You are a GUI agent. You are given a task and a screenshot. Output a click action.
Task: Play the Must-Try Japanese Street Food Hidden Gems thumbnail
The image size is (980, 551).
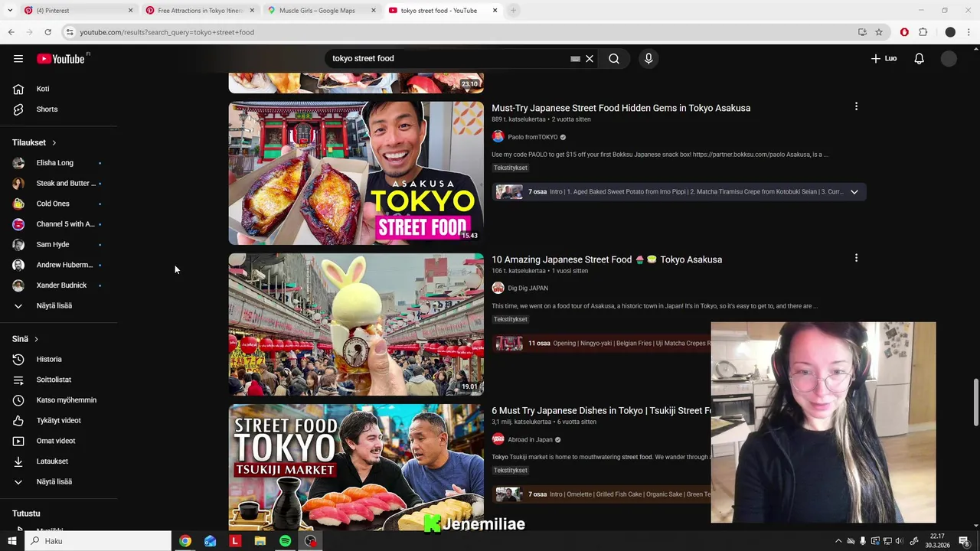(356, 173)
